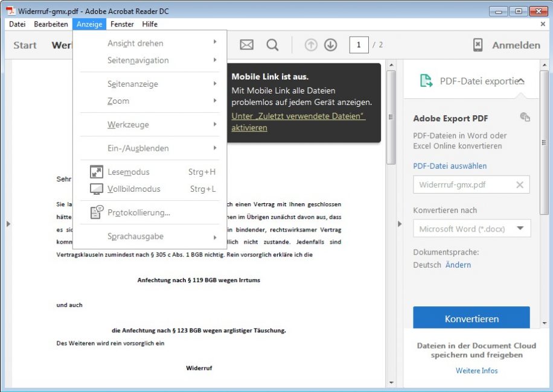Open the Bearbeiten menu

click(x=51, y=24)
